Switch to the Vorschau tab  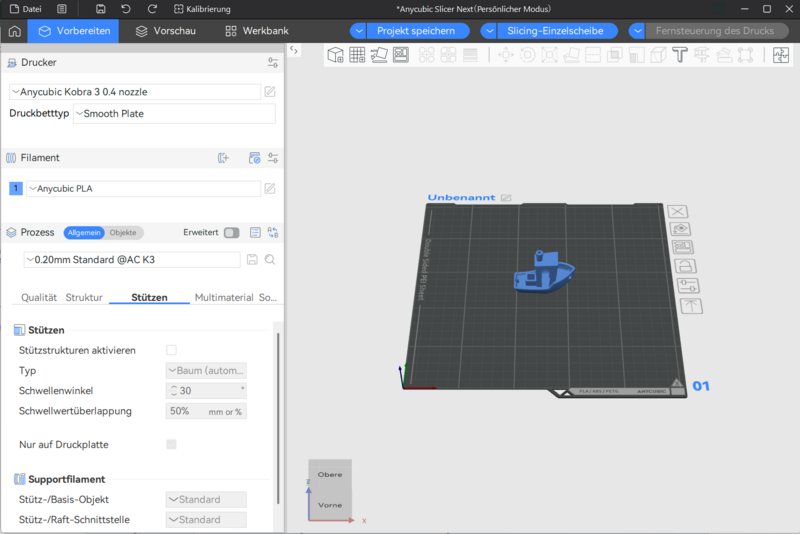[165, 31]
